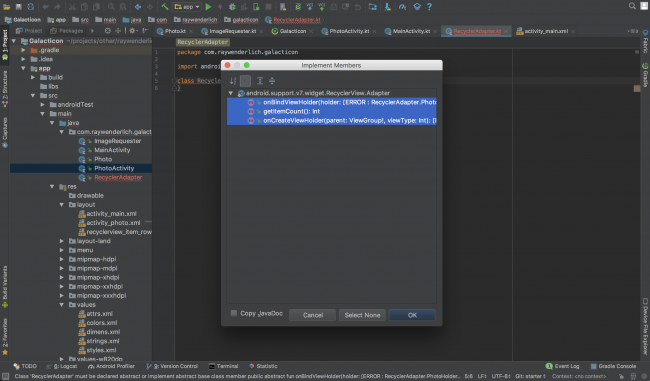
Task: Enable the Copy JavaDoc checkbox
Action: 234,313
